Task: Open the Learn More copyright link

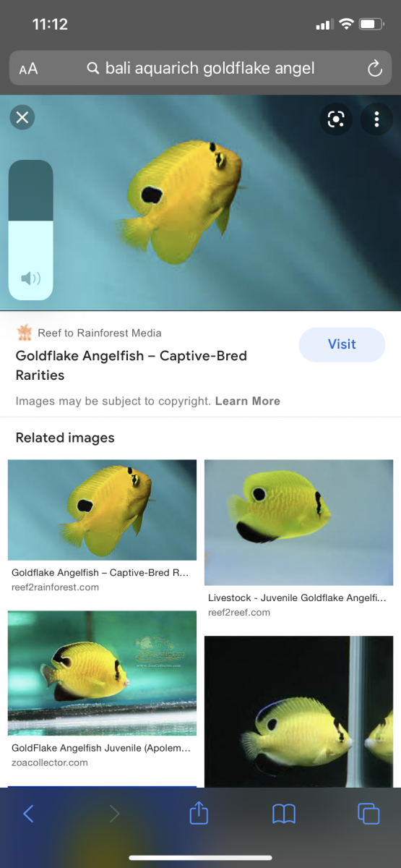Action: (x=248, y=401)
